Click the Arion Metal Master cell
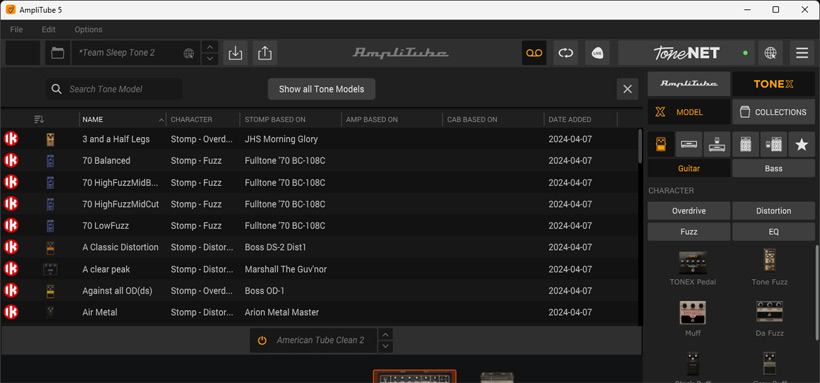Viewport: 820px width, 383px height. 282,312
